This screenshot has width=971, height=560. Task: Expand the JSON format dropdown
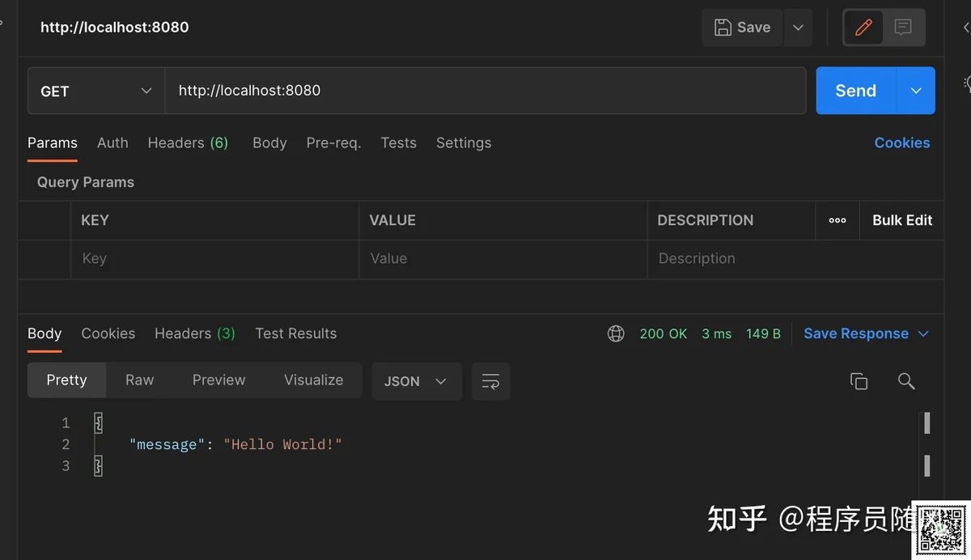(416, 381)
